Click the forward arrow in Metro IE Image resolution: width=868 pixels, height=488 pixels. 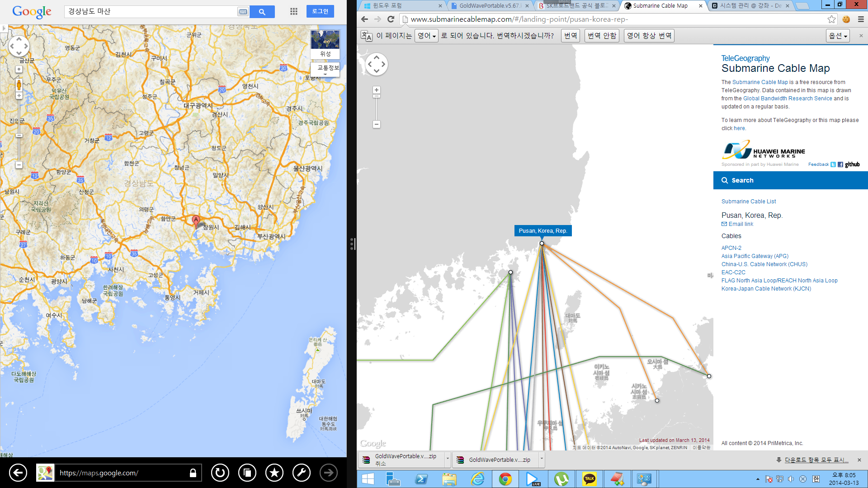pyautogui.click(x=329, y=473)
